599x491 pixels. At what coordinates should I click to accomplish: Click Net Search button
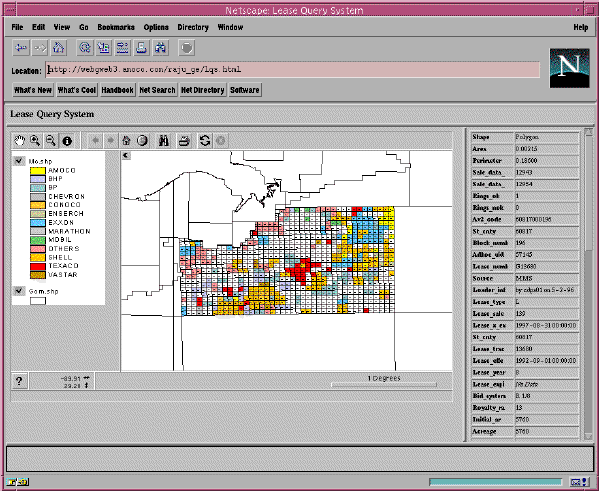(157, 90)
